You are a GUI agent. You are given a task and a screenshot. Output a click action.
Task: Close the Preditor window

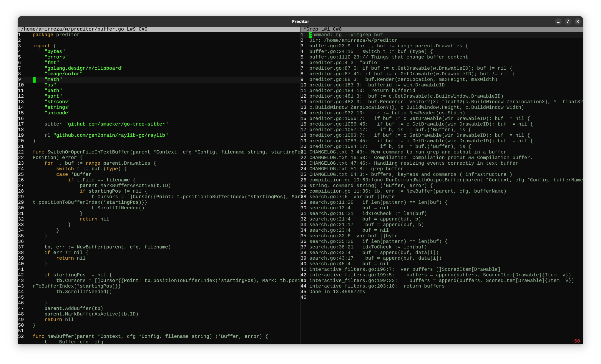[x=577, y=21]
